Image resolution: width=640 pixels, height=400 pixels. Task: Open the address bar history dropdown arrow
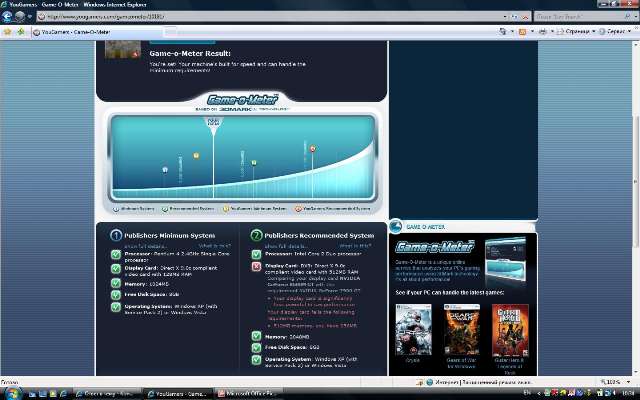tap(505, 17)
